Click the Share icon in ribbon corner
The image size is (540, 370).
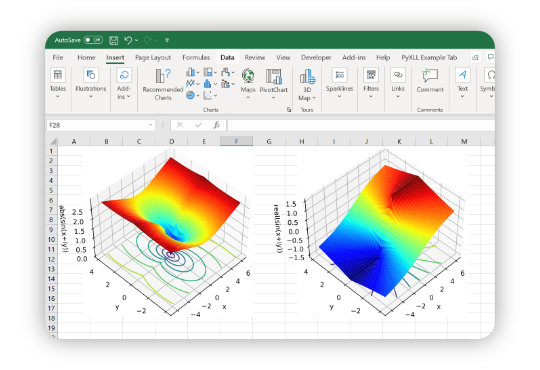[475, 57]
